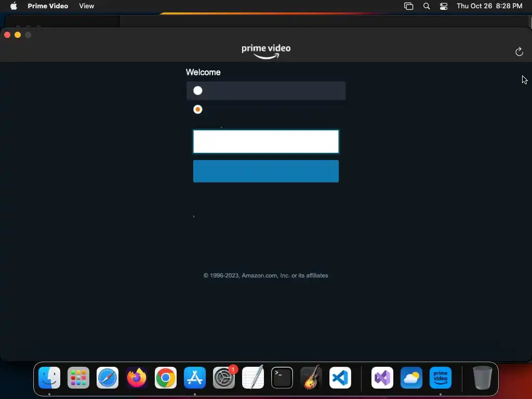The height and width of the screenshot is (399, 532).
Task: Click the Welcome heading text
Action: [x=203, y=72]
